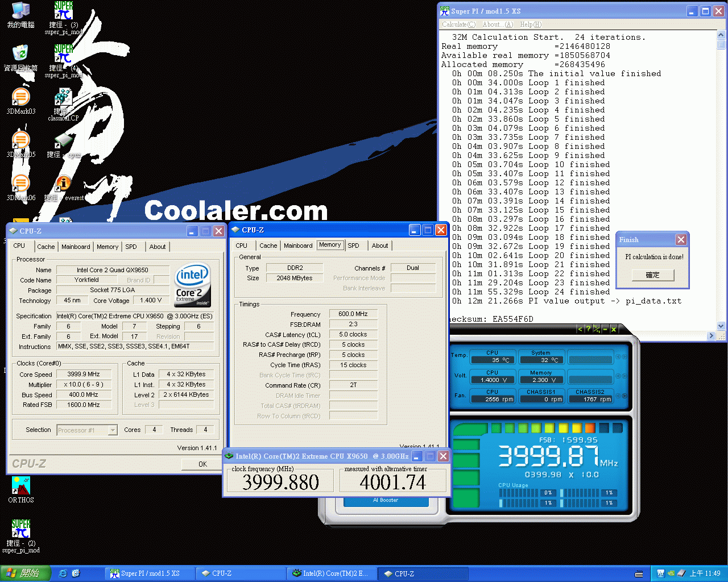Screen dimensions: 728x582
Task: Click the Memory voltage 2.300 V readout
Action: 540,380
